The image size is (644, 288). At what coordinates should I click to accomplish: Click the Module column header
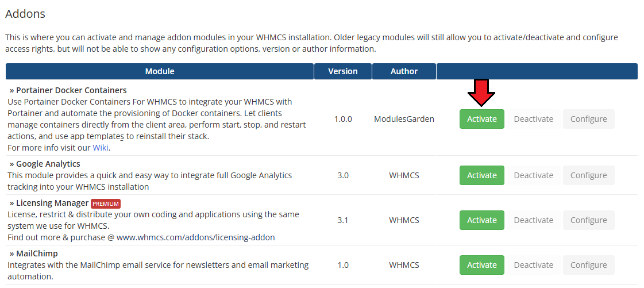point(160,71)
